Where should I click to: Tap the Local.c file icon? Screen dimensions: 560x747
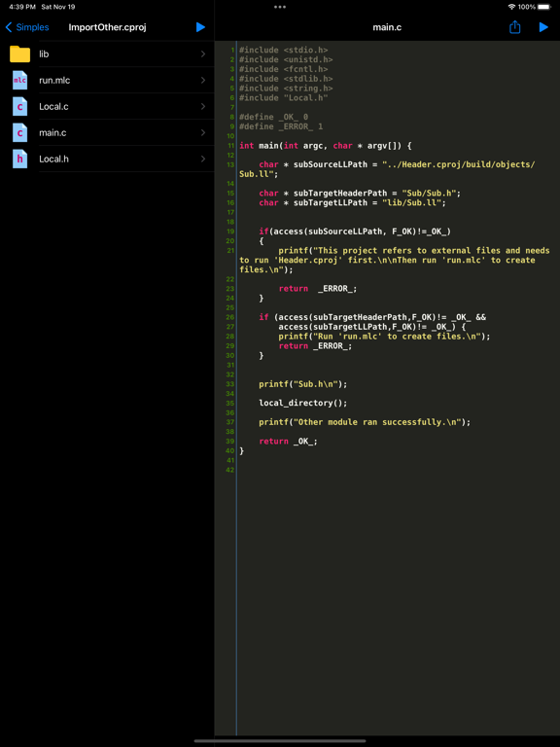click(x=20, y=106)
